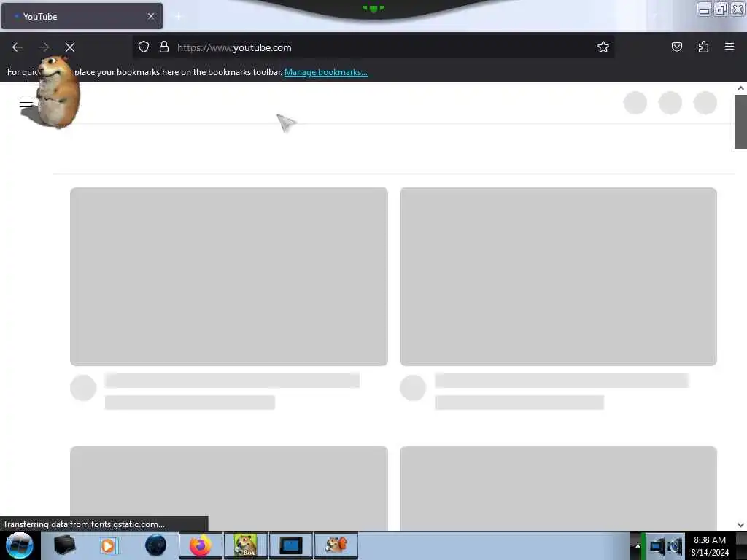The height and width of the screenshot is (560, 747).
Task: Open the Firefox application menu
Action: click(729, 47)
